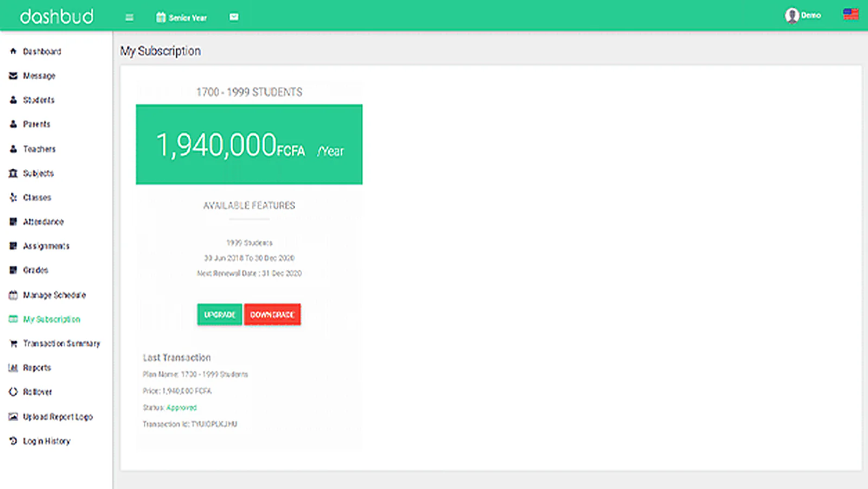Click the green UPGRADE button
Viewport: 868px width, 489px height.
(x=220, y=314)
